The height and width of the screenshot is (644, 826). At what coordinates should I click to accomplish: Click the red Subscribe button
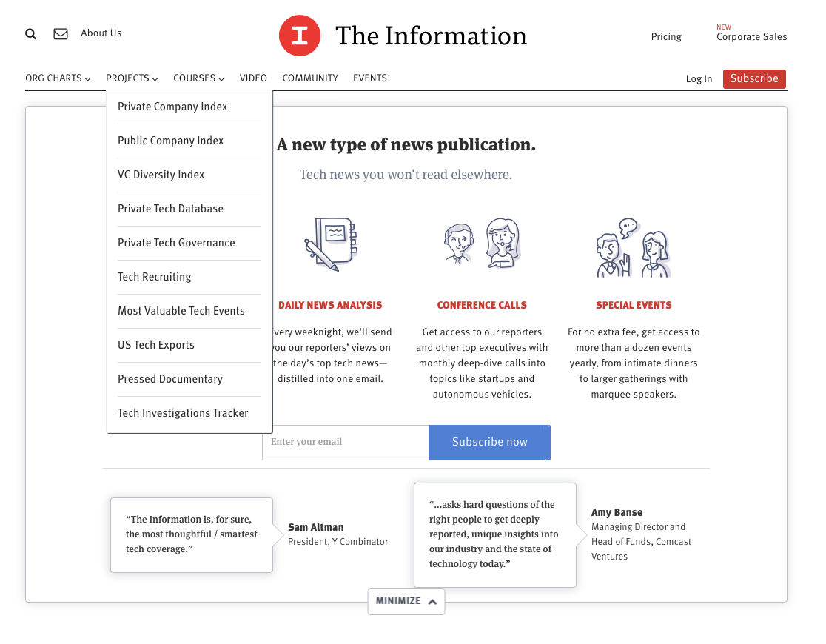coord(754,79)
